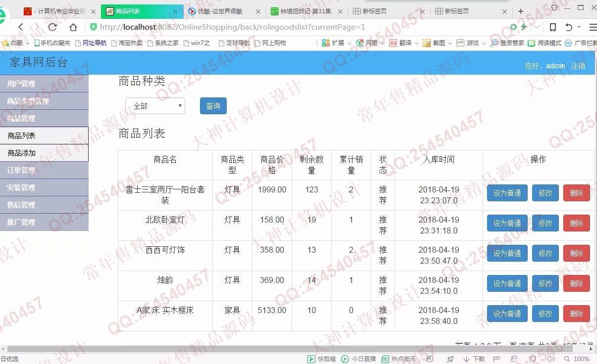Open the 扩展 extensions menu
The image size is (597, 364).
click(333, 43)
